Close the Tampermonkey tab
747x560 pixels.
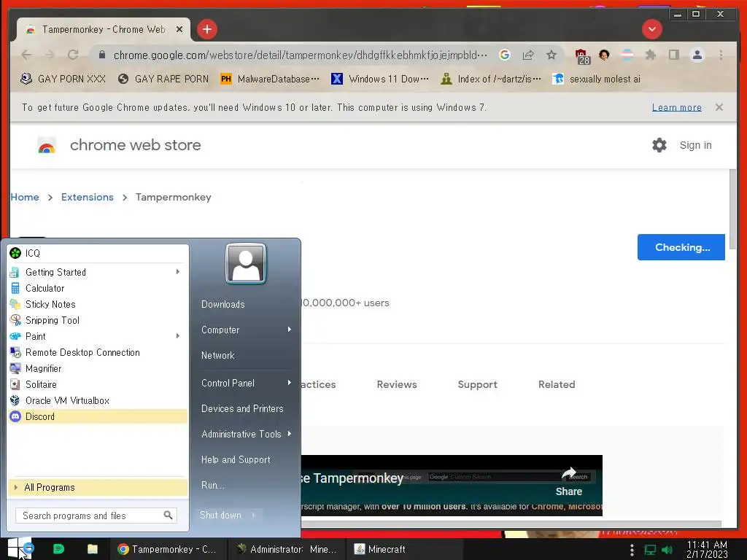click(179, 29)
